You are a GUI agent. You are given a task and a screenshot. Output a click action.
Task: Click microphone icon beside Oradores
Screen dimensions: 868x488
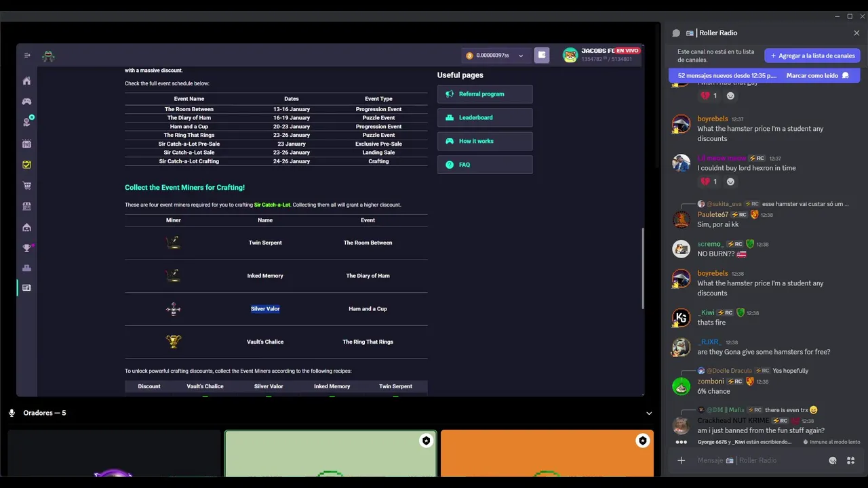12,413
